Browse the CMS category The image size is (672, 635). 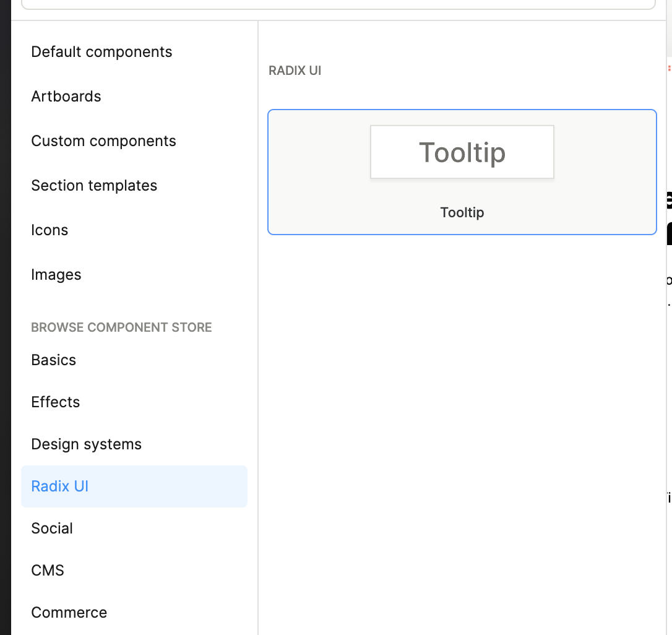pos(48,570)
